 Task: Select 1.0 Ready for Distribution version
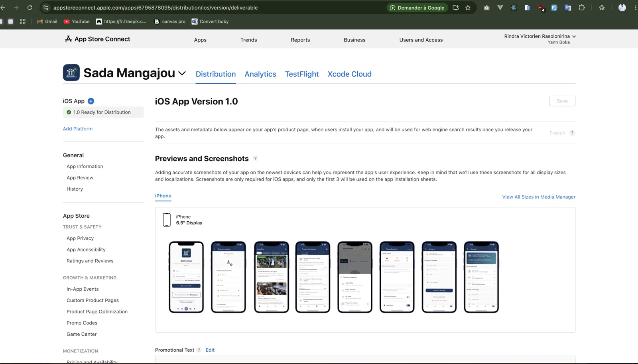(103, 112)
